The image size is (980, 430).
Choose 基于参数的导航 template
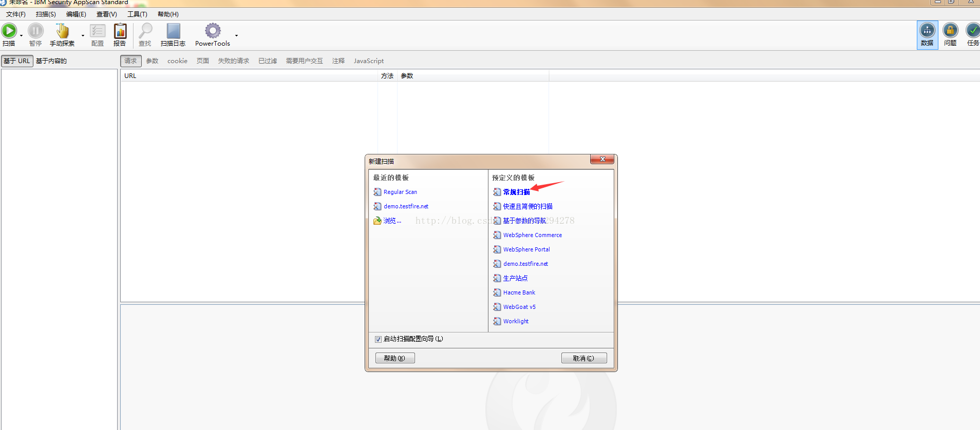pyautogui.click(x=524, y=221)
